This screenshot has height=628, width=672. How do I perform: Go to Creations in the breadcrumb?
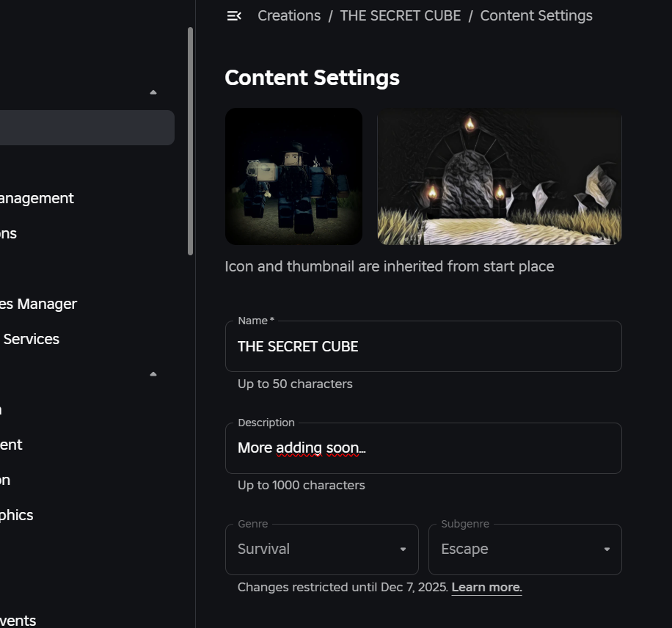point(289,16)
